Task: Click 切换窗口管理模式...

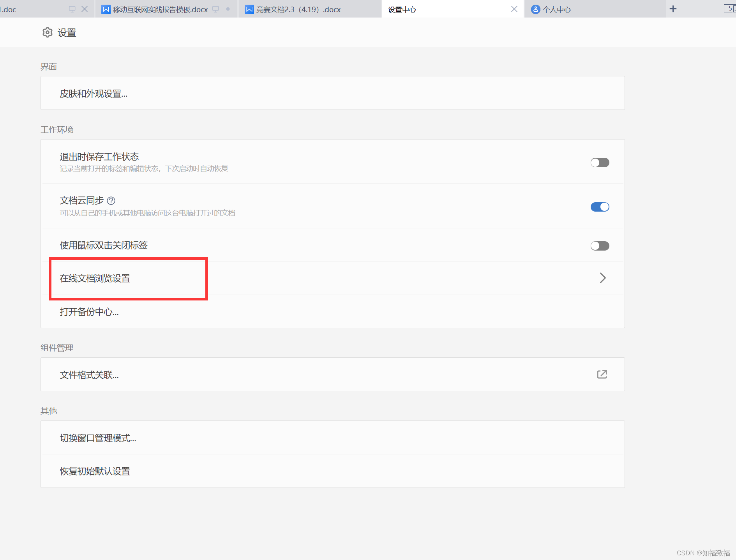Action: 332,438
